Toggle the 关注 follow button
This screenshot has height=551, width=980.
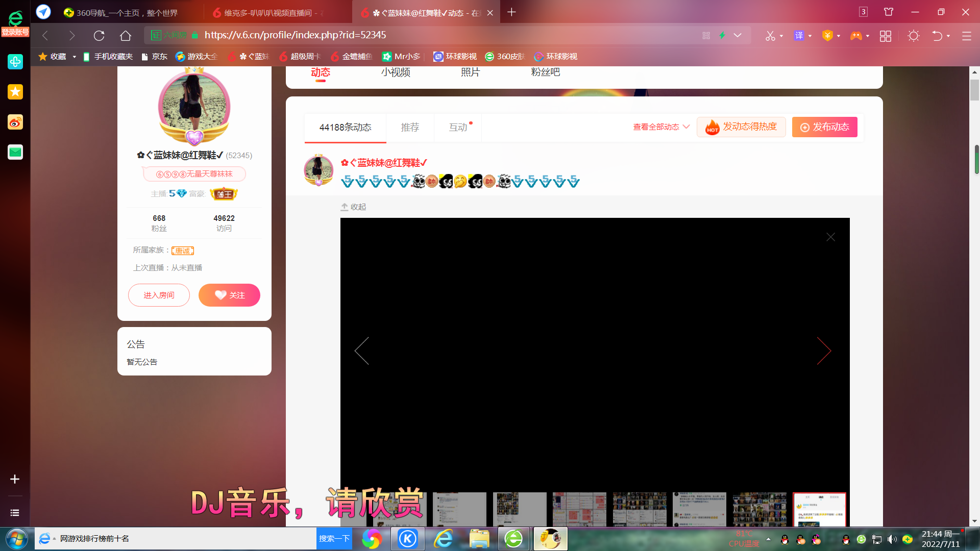click(x=229, y=295)
